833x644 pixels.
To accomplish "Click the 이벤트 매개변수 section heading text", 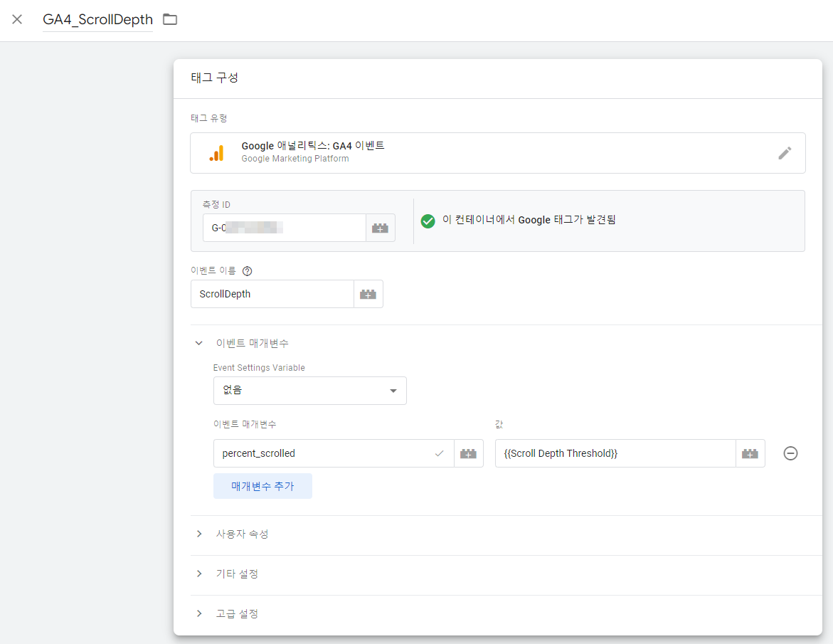I will click(253, 343).
